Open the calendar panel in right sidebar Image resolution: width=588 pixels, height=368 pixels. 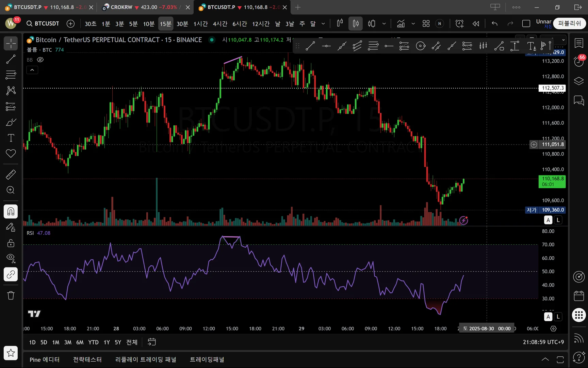click(x=579, y=296)
